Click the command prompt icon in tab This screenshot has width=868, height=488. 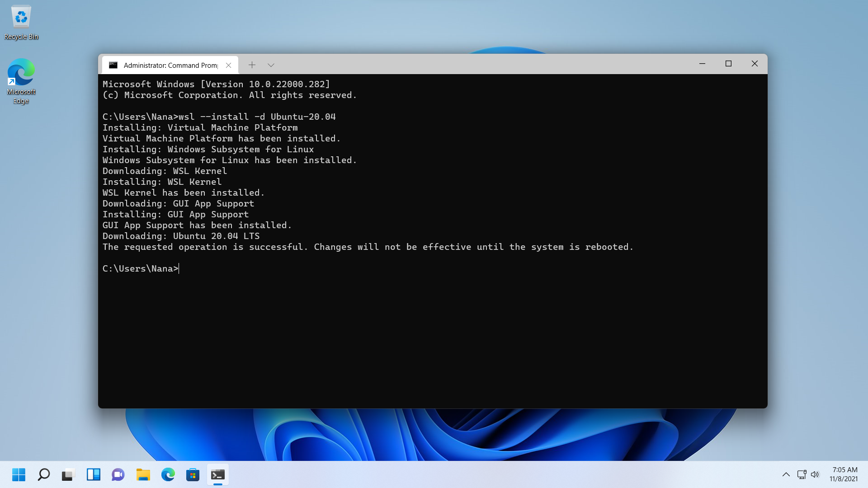coord(113,65)
